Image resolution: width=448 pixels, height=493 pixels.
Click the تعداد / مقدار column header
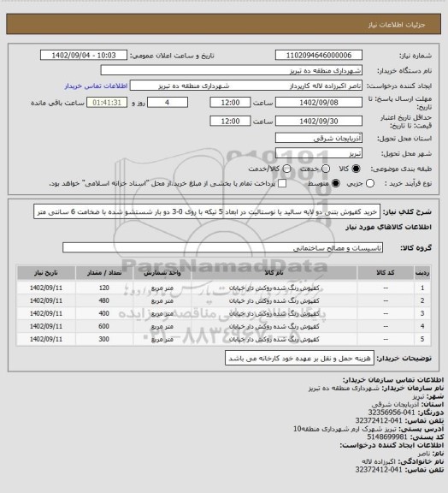[104, 273]
